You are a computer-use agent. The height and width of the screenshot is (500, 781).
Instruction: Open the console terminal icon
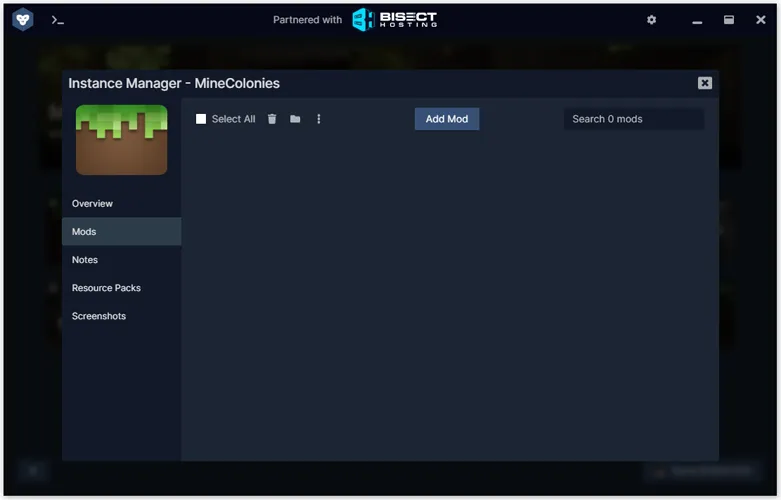[57, 20]
